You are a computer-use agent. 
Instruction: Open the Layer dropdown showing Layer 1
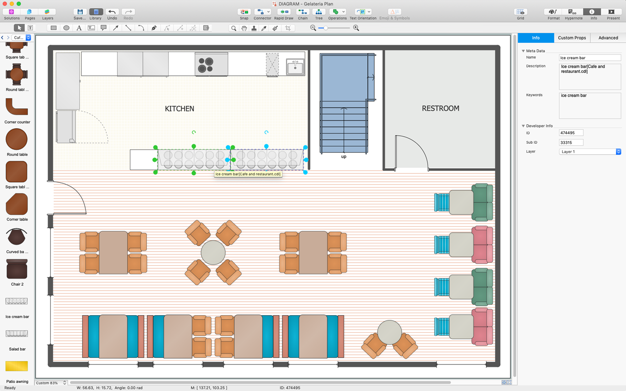[x=590, y=151]
